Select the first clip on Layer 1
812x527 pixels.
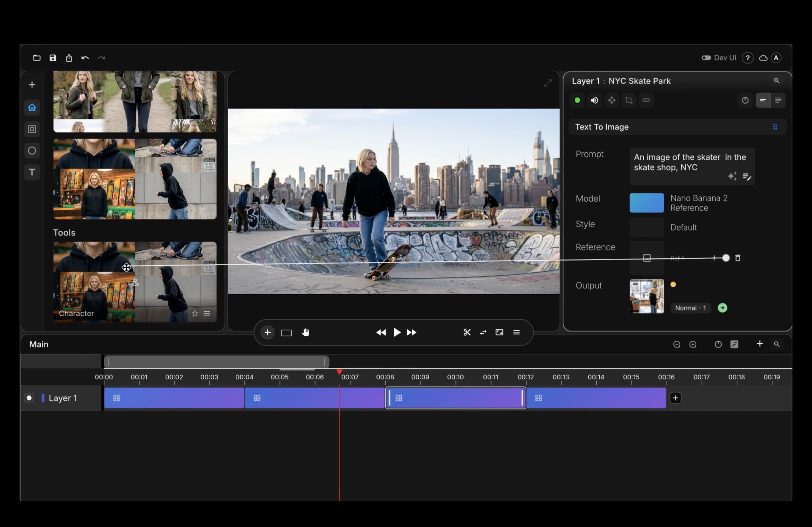(x=174, y=398)
